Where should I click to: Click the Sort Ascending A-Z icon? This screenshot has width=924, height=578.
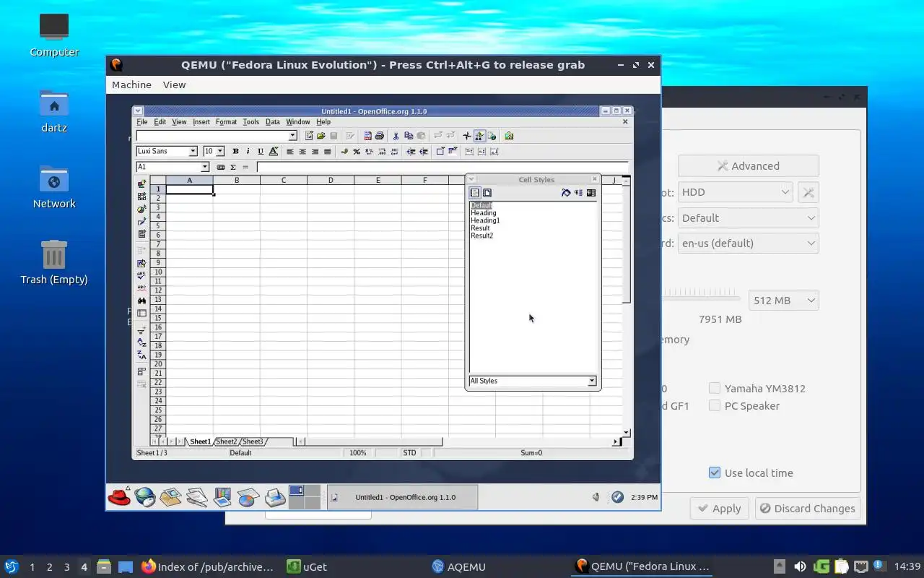point(141,343)
